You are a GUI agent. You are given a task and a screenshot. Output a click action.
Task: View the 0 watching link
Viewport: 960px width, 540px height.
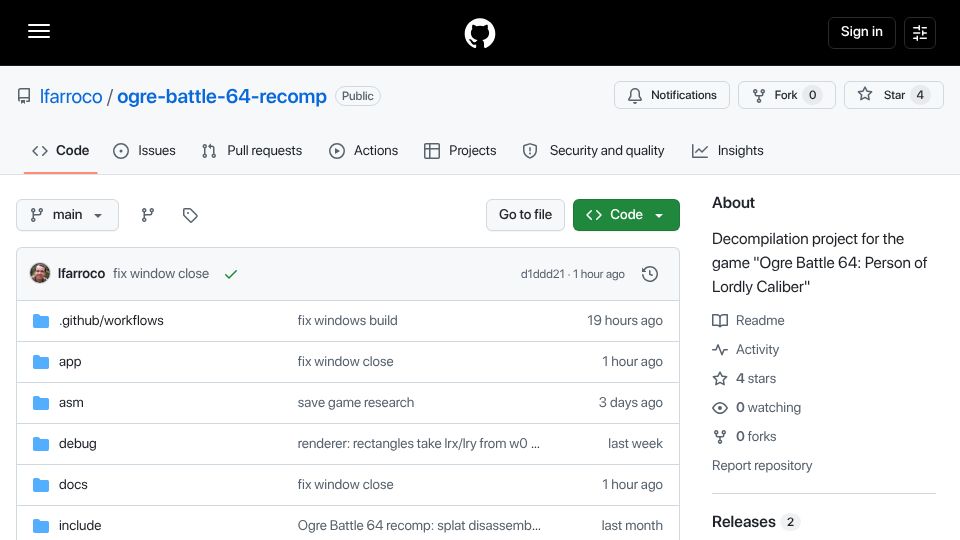coord(757,408)
